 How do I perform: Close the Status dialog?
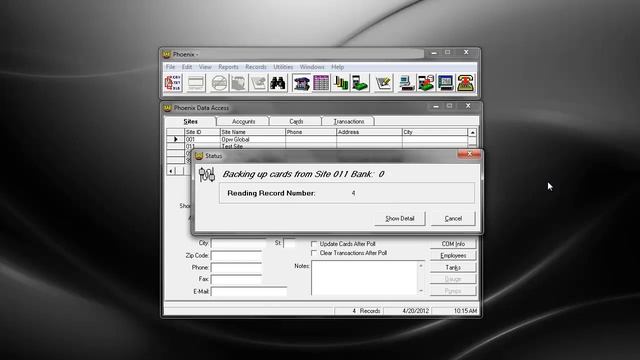point(469,154)
